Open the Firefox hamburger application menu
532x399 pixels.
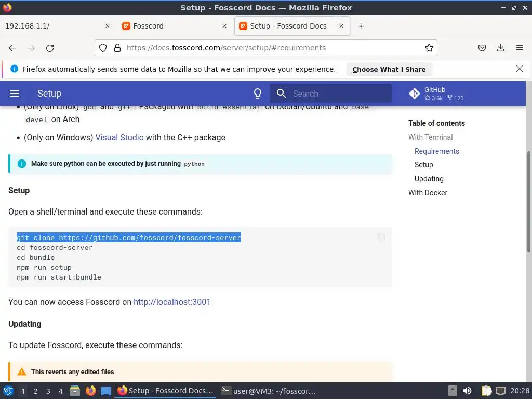519,48
